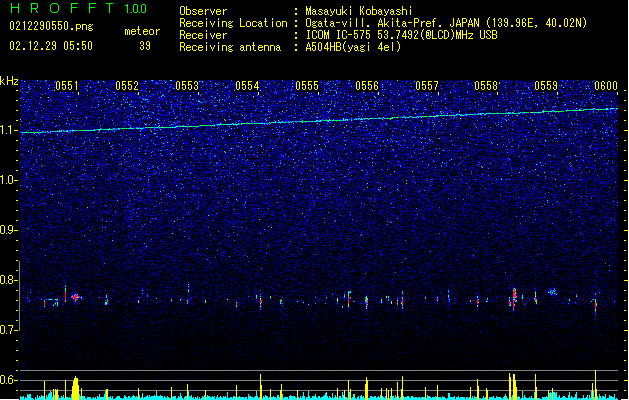Click the 0.9 kHz axis label
This screenshot has height=400, width=629.
9,230
